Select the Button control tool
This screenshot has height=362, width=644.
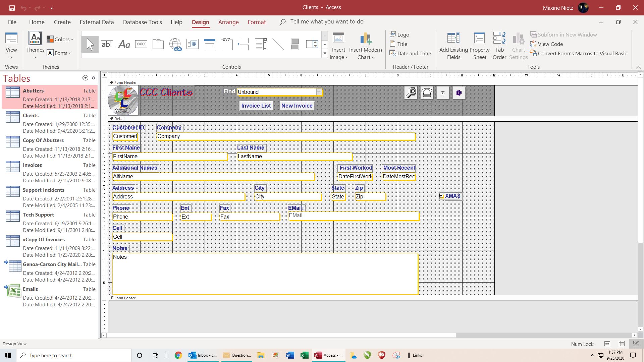click(x=141, y=44)
